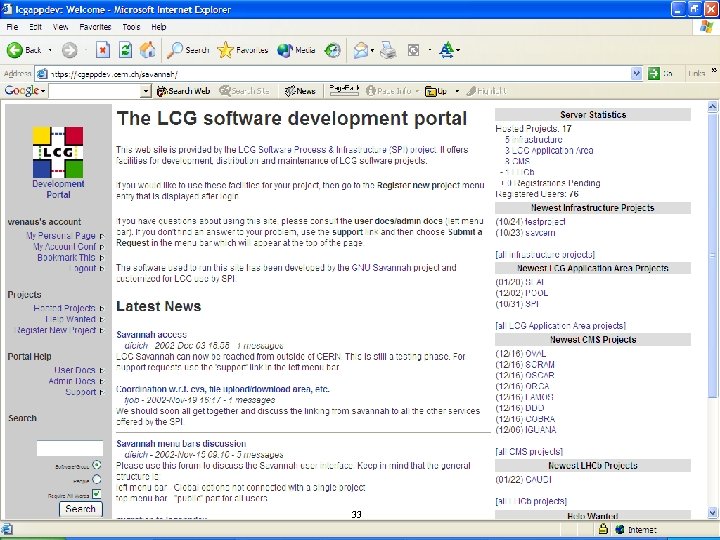720x540 pixels.
Task: Click the Google toolbar search field
Action: (x=95, y=91)
